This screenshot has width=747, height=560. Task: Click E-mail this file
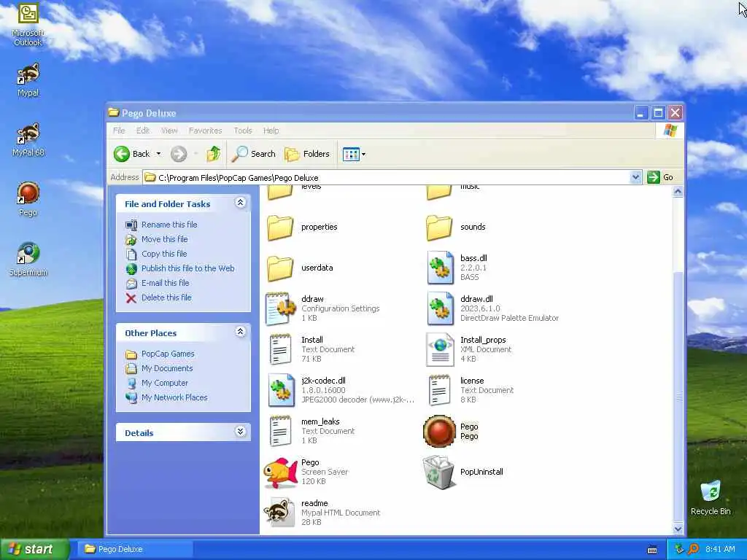click(x=165, y=283)
